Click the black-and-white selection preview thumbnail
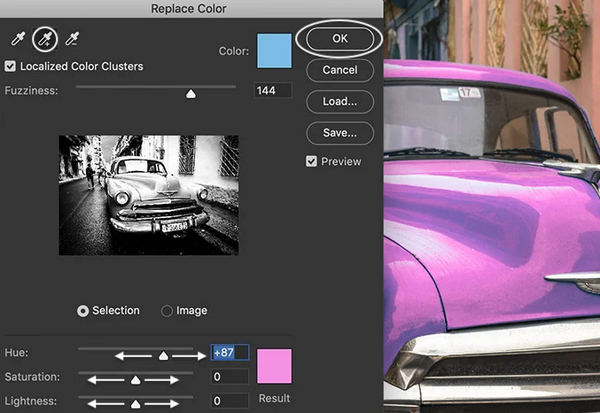This screenshot has height=413, width=600. [x=149, y=195]
